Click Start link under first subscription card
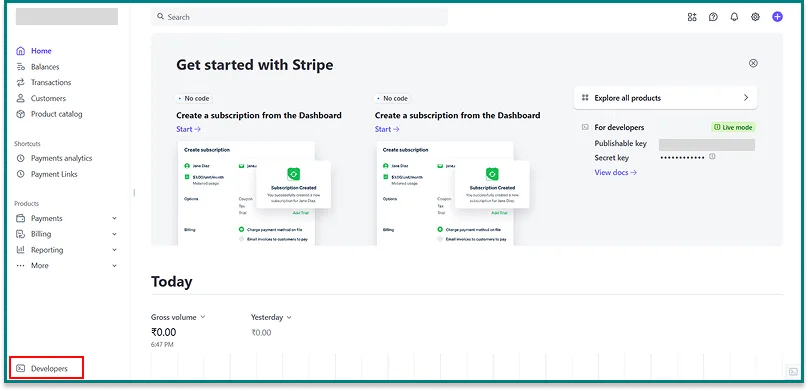808x391 pixels. click(x=189, y=129)
